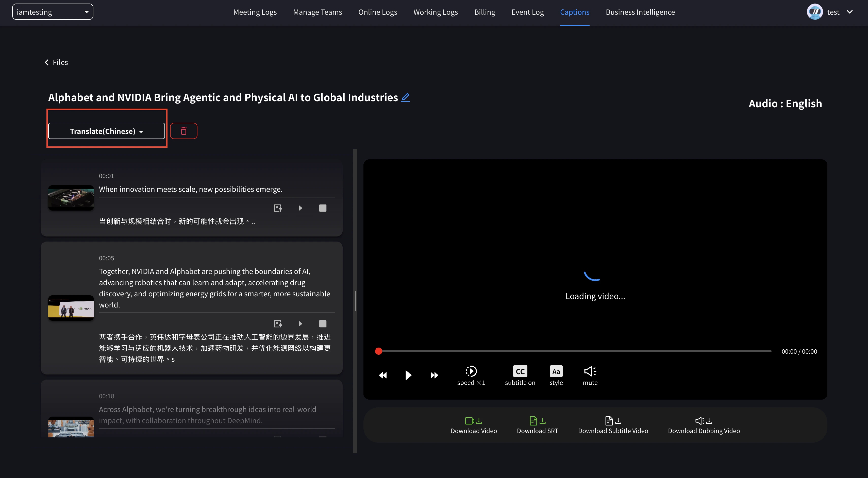
Task: Open the Business Intelligence tab
Action: pyautogui.click(x=640, y=12)
